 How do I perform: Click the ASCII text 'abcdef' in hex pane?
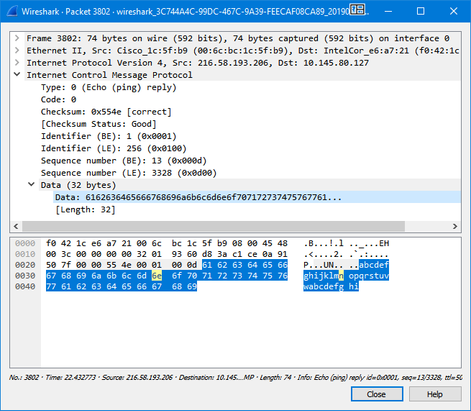pyautogui.click(x=374, y=265)
